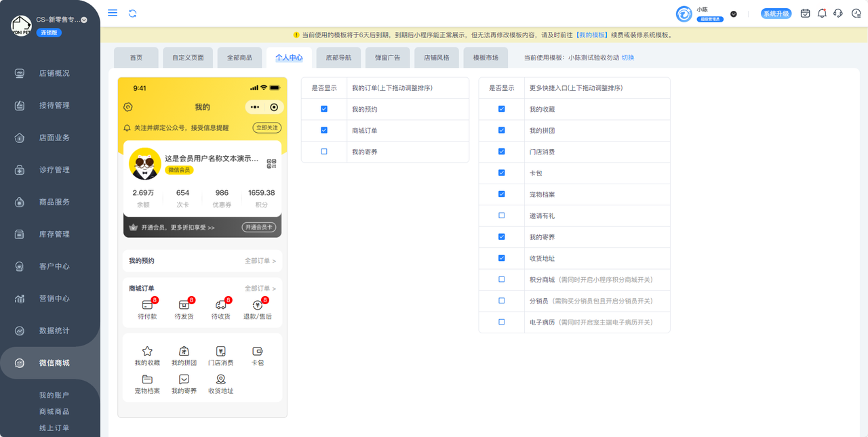Click the customer service headset icon
Viewport: 868px width, 437px height.
click(x=838, y=13)
